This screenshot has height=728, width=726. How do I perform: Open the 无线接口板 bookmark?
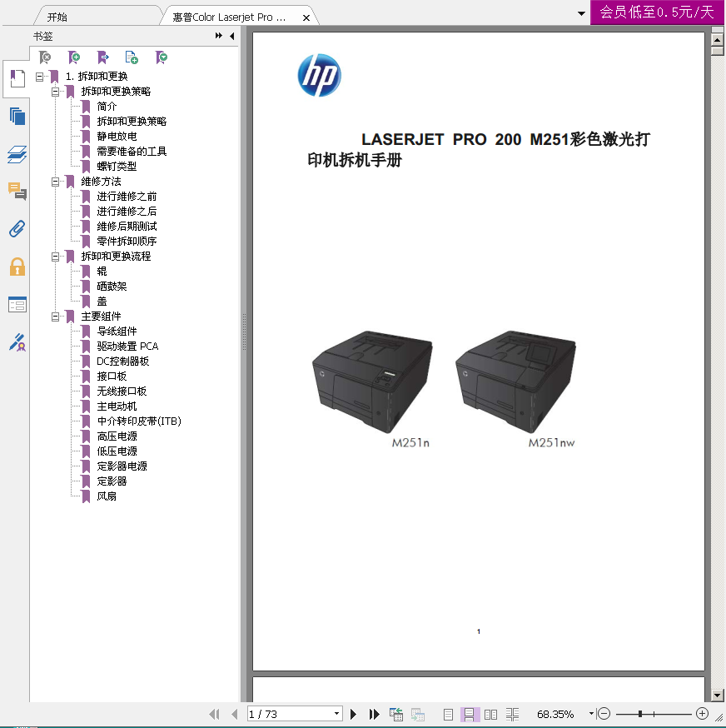tap(122, 391)
